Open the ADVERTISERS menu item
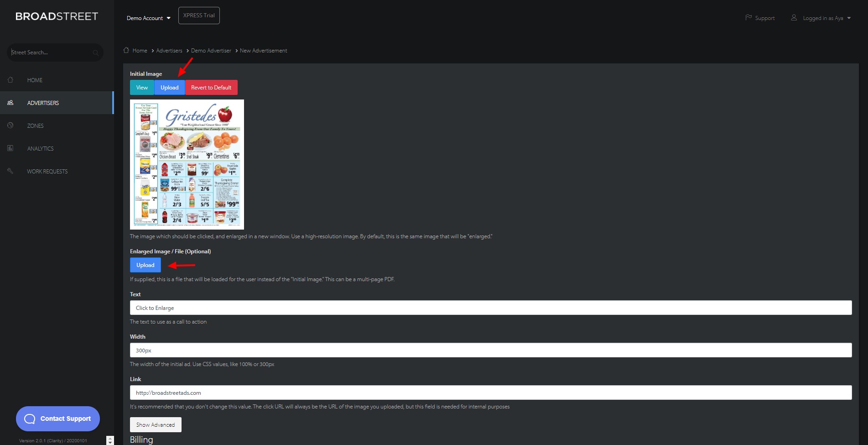Screen dimensions: 868x445 [57, 103]
